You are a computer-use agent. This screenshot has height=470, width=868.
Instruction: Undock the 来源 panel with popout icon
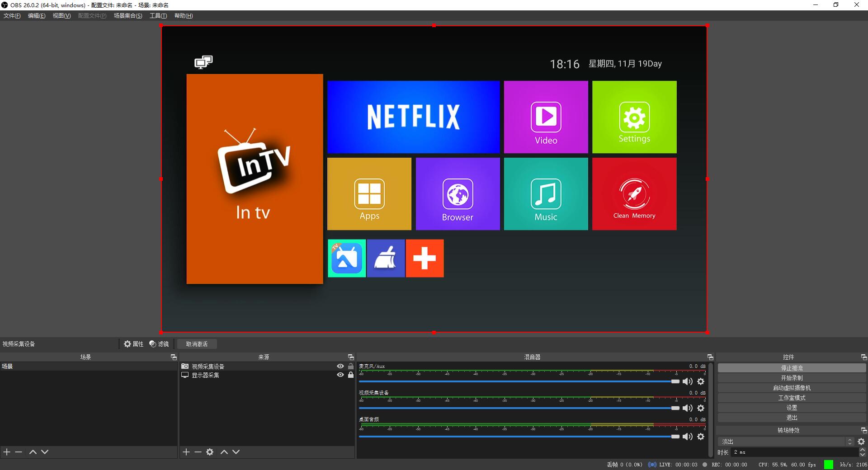(351, 357)
